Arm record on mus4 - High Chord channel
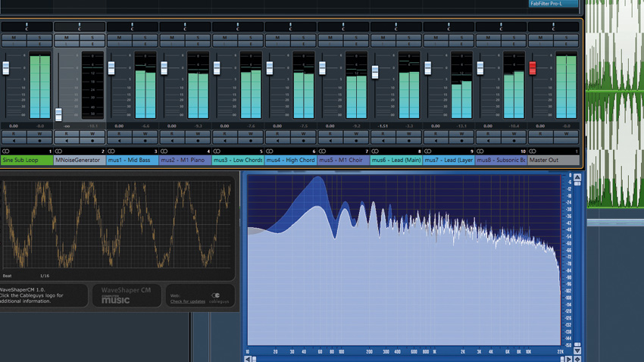 303,140
